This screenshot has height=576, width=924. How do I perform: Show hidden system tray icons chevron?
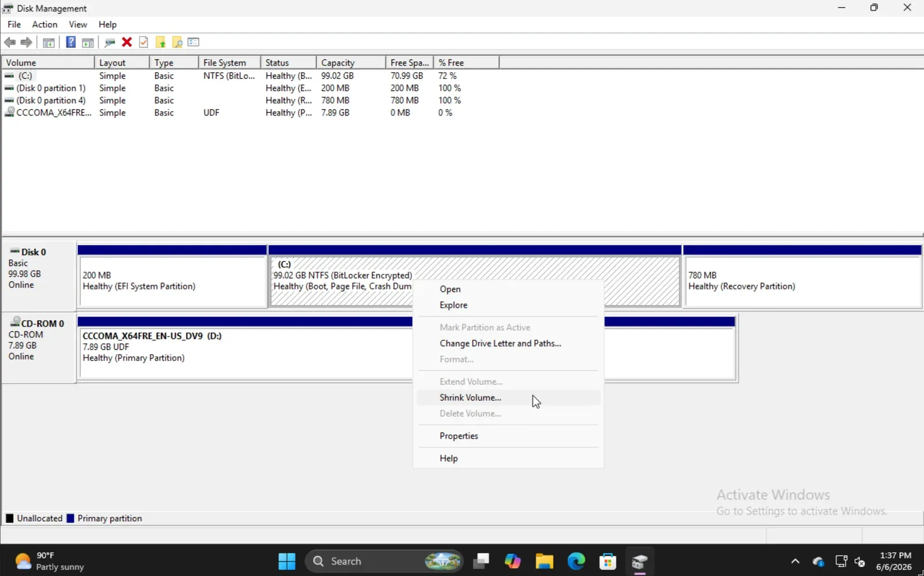[795, 561]
